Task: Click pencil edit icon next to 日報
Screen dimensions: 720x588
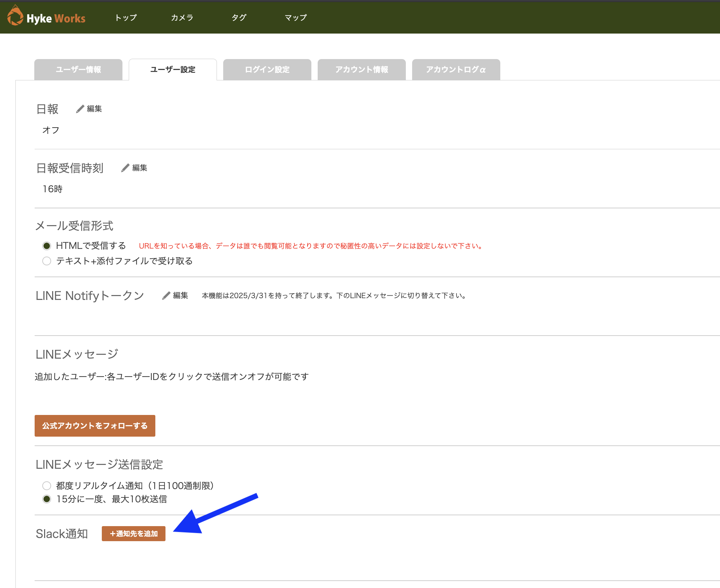Action: pyautogui.click(x=80, y=109)
